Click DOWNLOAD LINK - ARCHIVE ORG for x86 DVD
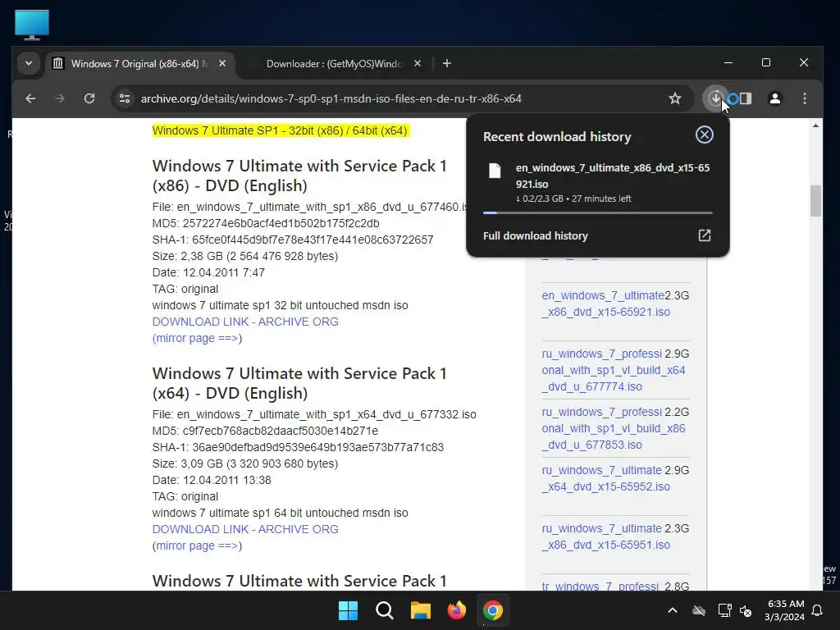The width and height of the screenshot is (840, 630). (x=245, y=322)
